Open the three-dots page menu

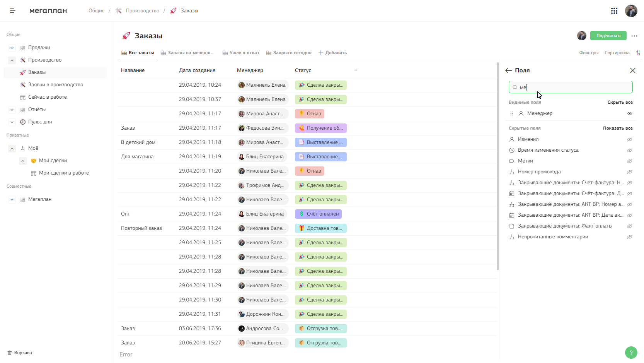click(634, 36)
